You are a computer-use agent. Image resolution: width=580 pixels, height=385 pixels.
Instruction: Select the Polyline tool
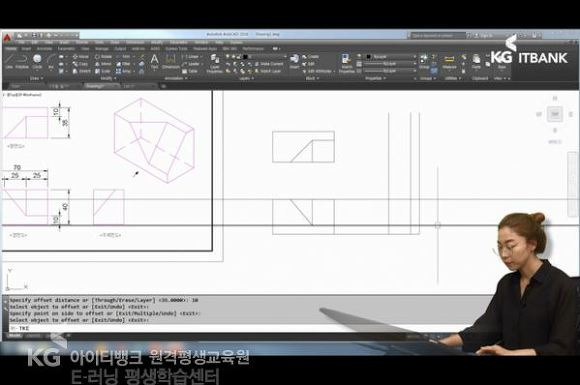coord(22,61)
